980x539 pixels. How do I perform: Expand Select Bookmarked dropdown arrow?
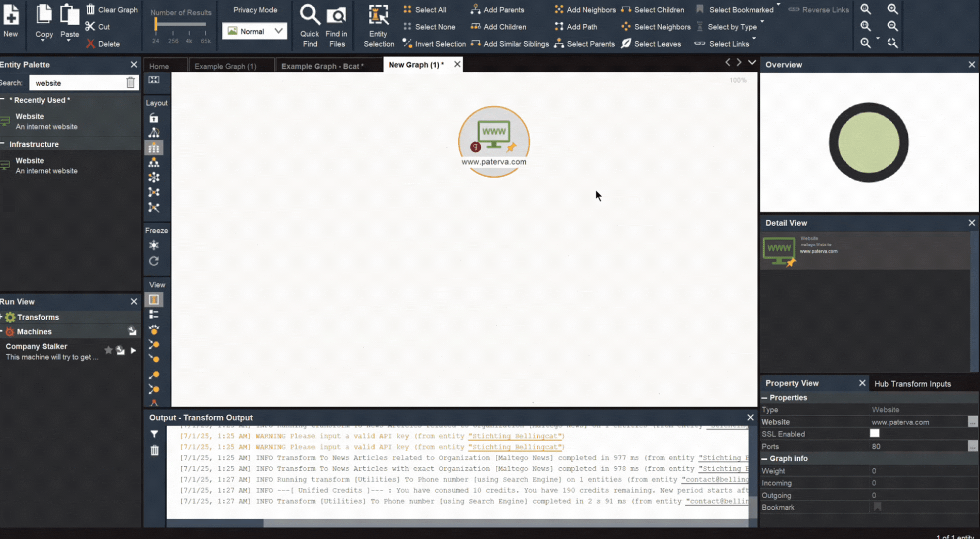tap(778, 5)
